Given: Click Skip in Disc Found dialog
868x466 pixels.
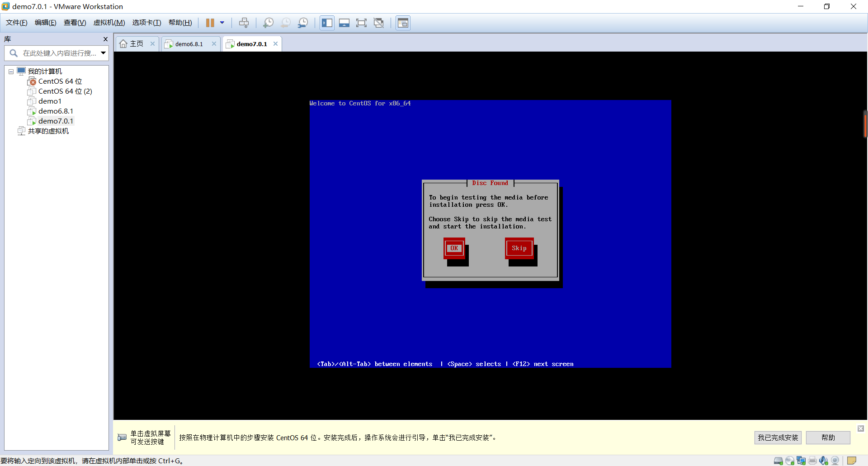Looking at the screenshot, I should point(519,248).
